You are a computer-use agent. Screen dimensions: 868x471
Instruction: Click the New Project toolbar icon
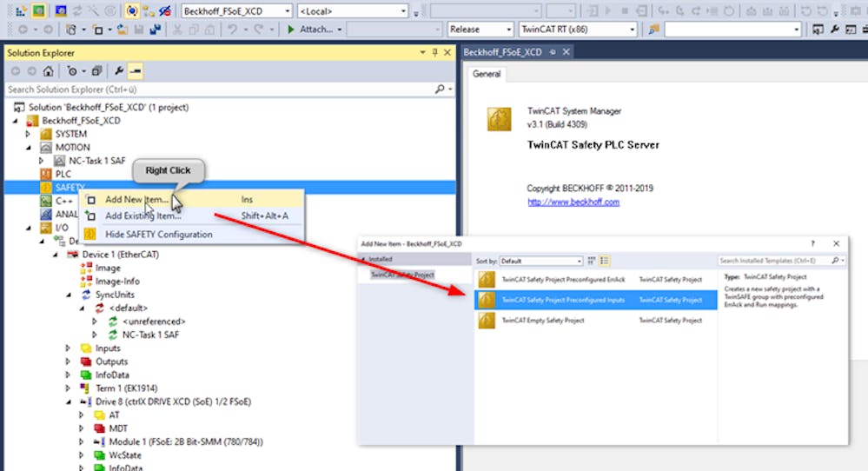point(71,30)
